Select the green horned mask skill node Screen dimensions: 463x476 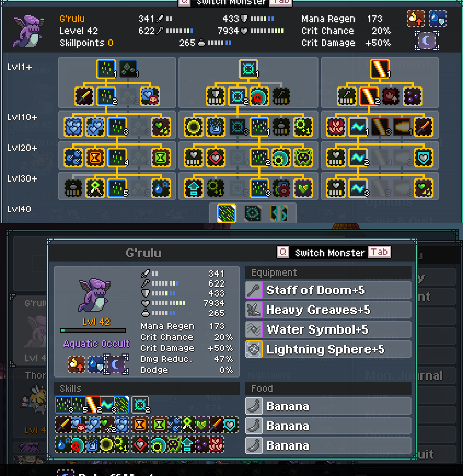point(303,158)
